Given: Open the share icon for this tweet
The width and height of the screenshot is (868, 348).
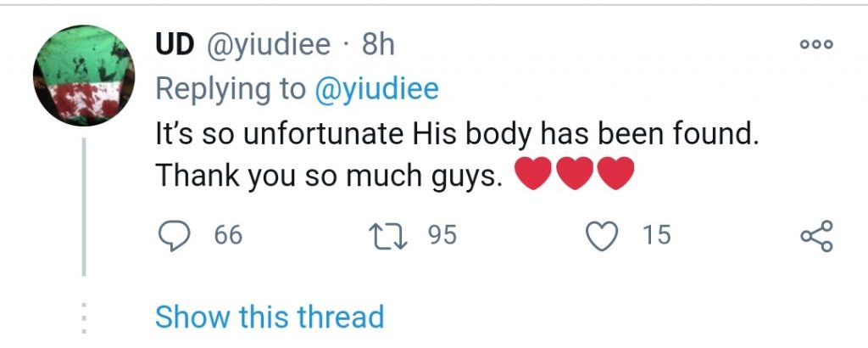Looking at the screenshot, I should click(817, 235).
